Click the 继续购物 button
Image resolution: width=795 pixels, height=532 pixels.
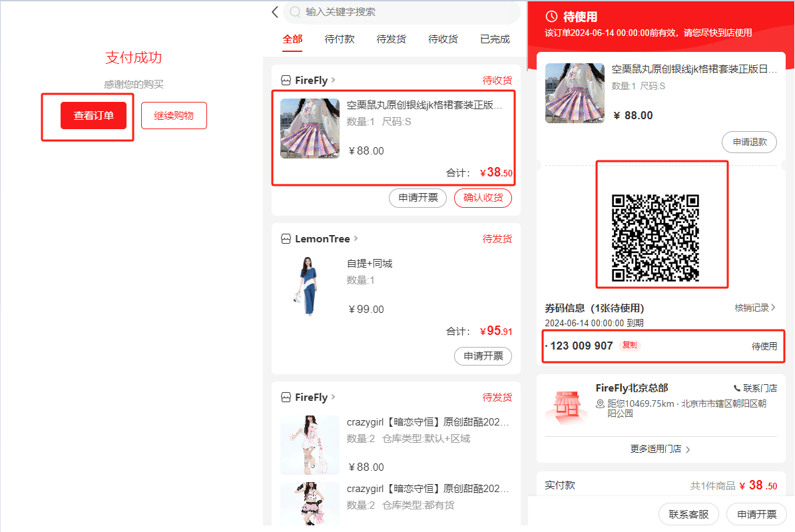click(x=174, y=115)
